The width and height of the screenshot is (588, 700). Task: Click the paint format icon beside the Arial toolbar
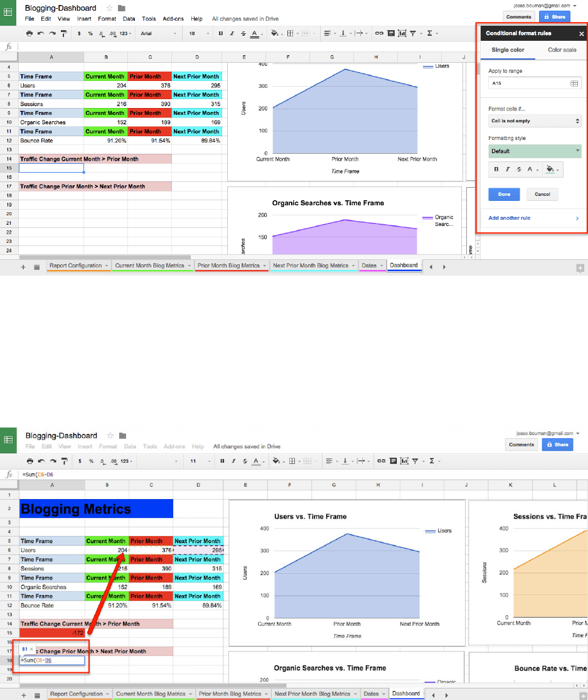[x=64, y=33]
